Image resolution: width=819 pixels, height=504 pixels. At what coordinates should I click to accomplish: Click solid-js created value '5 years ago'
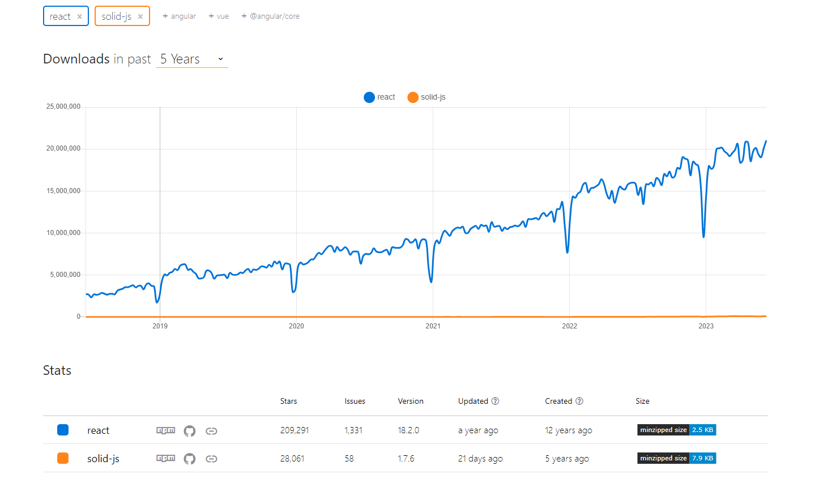[567, 459]
